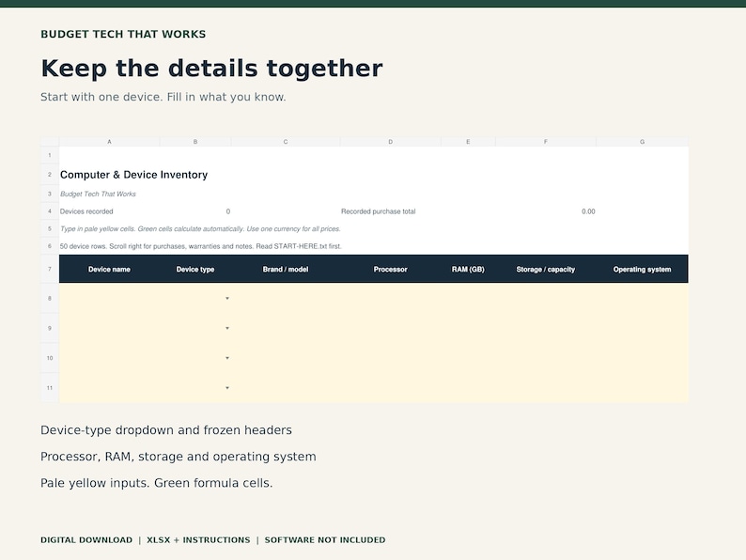Select column D header

tap(391, 142)
